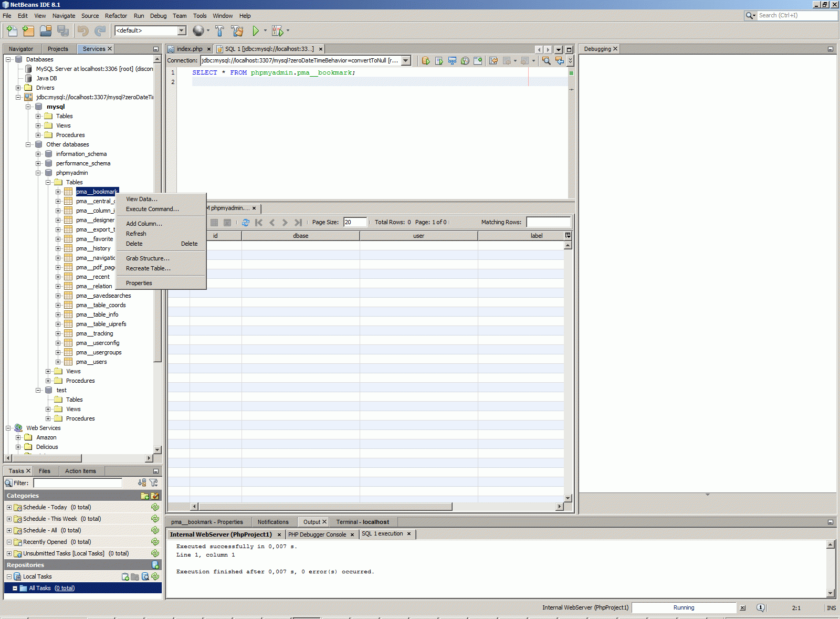Sort results by the dbase column header
This screenshot has height=619, width=840.
pos(301,236)
